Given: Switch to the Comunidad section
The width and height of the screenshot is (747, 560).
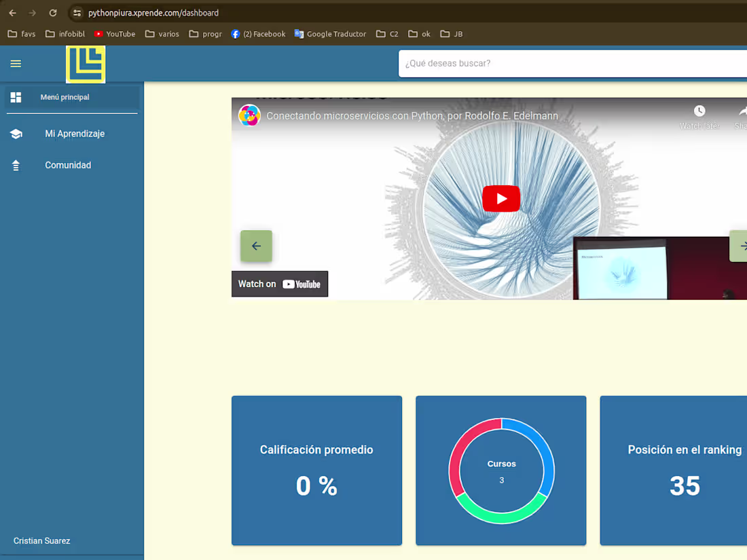Looking at the screenshot, I should click(68, 165).
